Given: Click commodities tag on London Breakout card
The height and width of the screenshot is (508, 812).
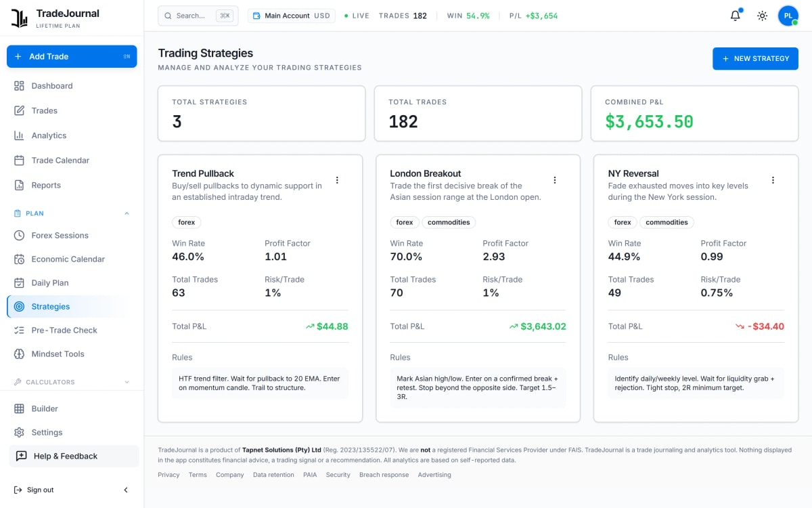Looking at the screenshot, I should [449, 222].
